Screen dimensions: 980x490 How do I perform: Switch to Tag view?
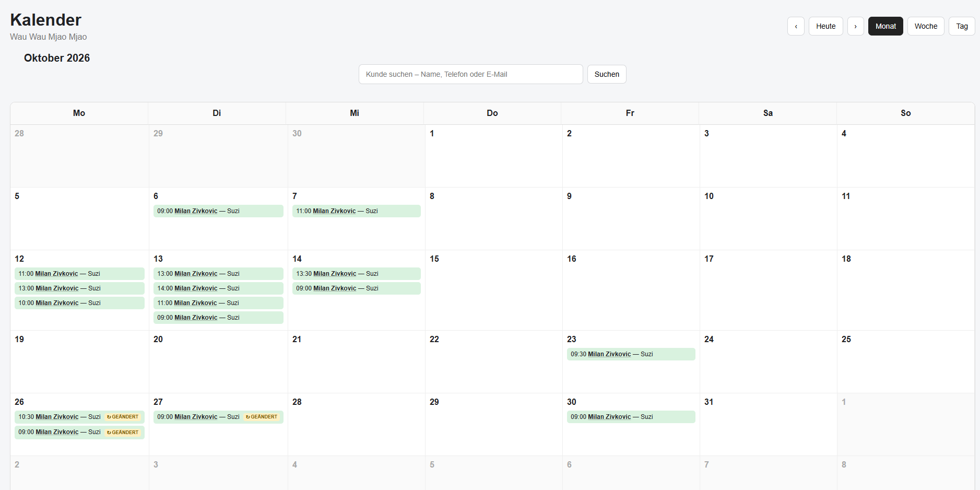tap(962, 26)
